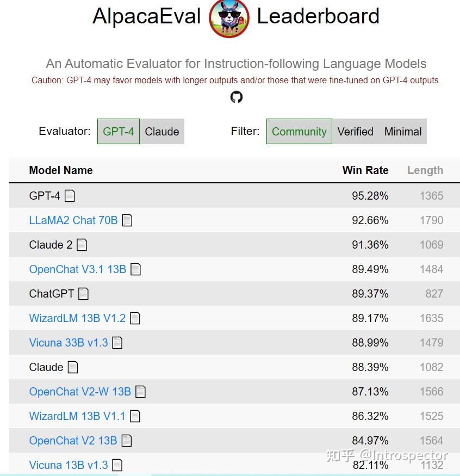Open document icon next to Vicuna 33B v1.3
Viewport: 460px width, 476px height.
(x=117, y=343)
